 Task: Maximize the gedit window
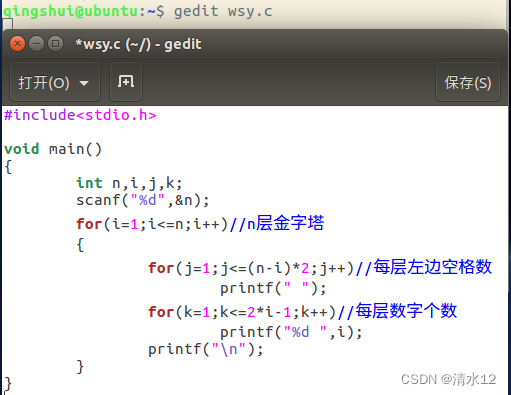[55, 44]
